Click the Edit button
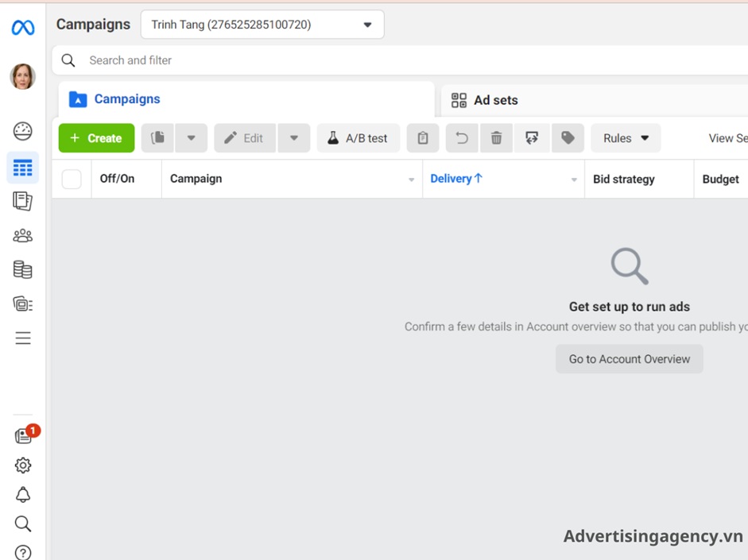748x560 pixels. (245, 138)
